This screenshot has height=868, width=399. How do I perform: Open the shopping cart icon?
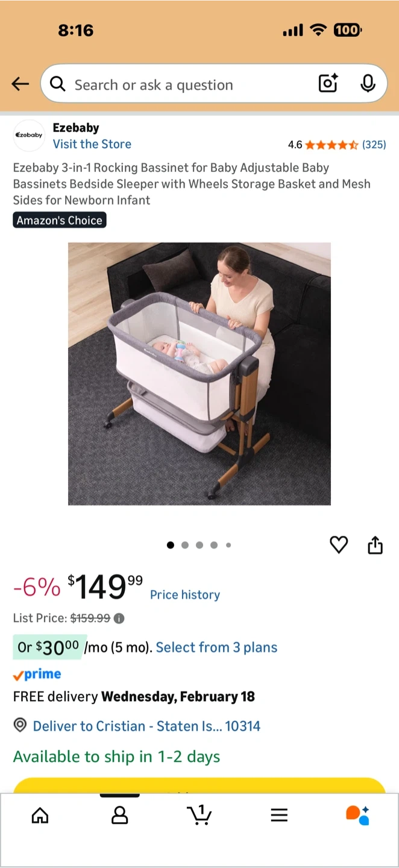coord(199,815)
